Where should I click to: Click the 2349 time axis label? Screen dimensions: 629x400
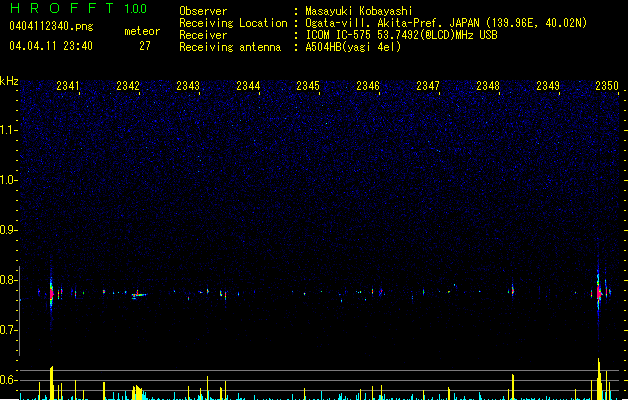[x=548, y=86]
